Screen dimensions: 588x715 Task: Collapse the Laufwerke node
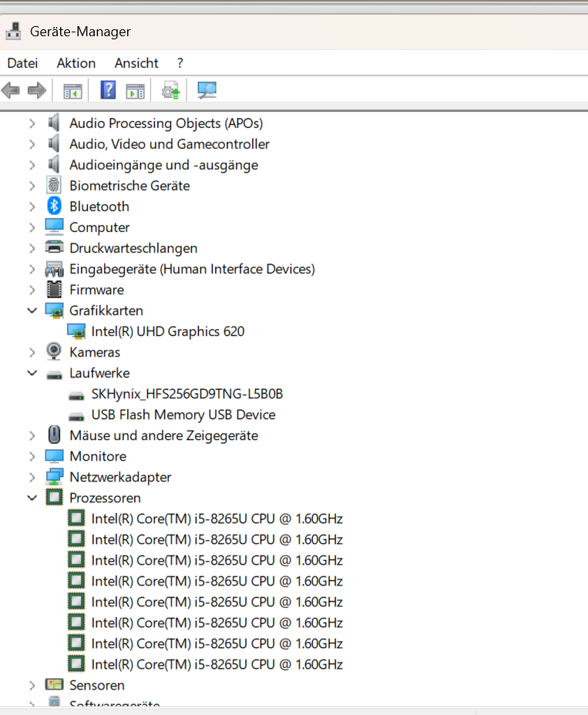32,374
